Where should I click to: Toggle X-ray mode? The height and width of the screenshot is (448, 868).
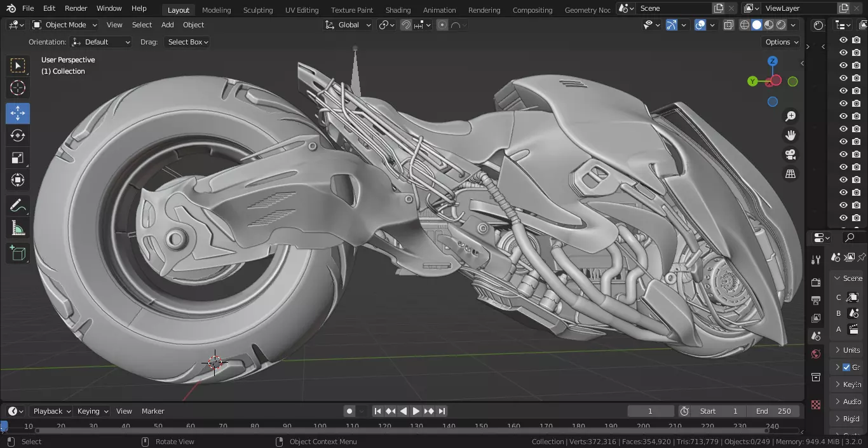[x=729, y=25]
